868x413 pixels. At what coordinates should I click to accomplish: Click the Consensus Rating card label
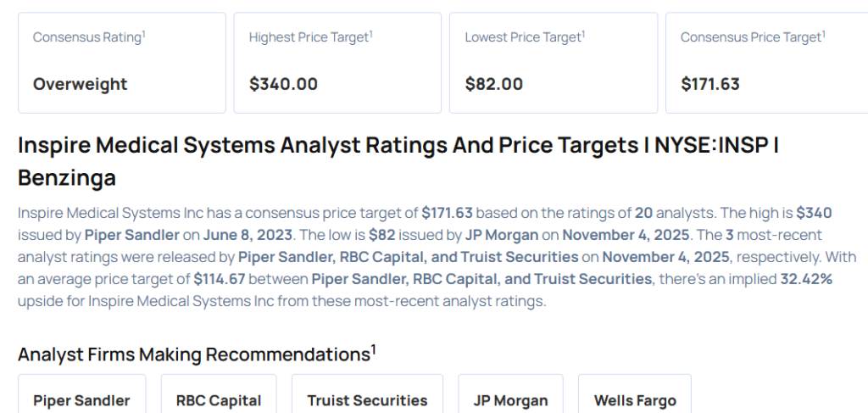87,37
